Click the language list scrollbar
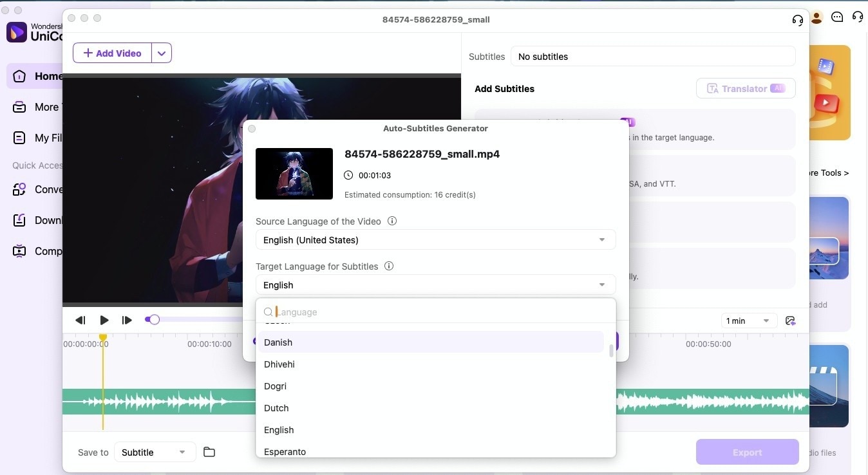The height and width of the screenshot is (475, 868). pyautogui.click(x=611, y=351)
